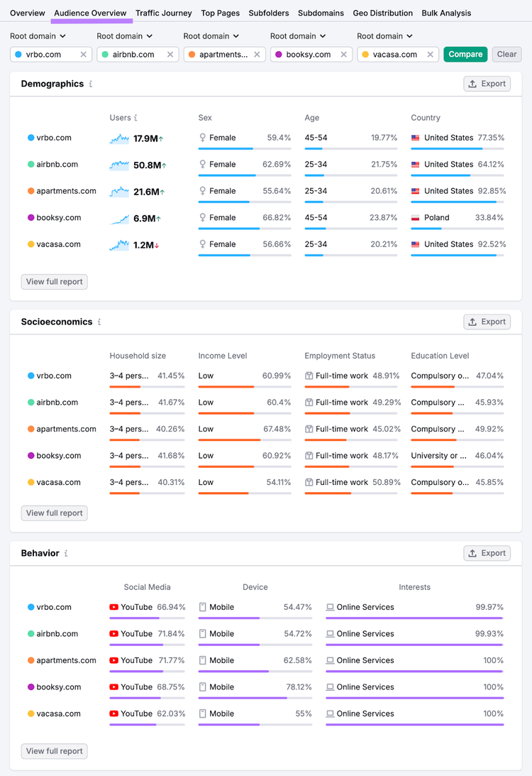Click info icon beside Users column header
The image size is (532, 776).
pyautogui.click(x=135, y=118)
